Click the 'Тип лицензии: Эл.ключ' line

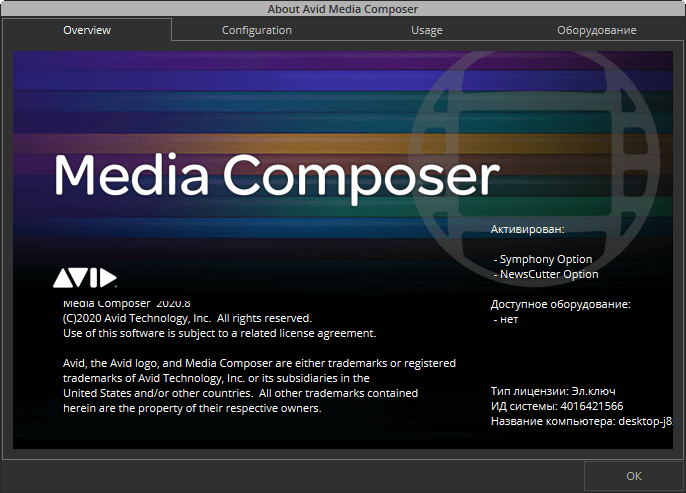click(553, 391)
